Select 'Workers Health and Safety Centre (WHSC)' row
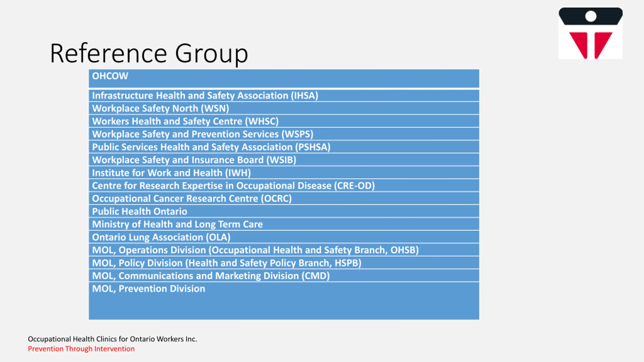The width and height of the screenshot is (644, 362). tap(284, 121)
